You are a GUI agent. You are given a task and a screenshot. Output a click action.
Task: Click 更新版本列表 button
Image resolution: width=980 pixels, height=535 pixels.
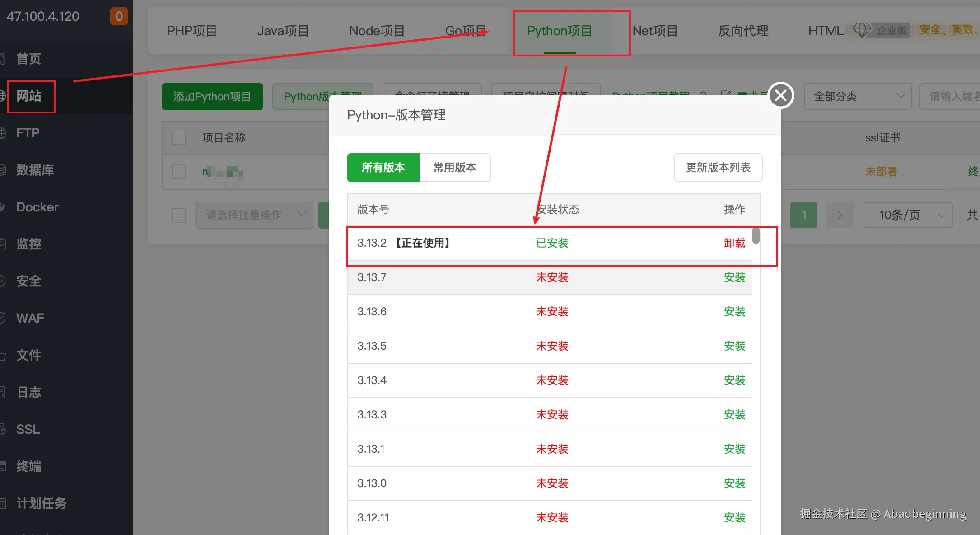click(x=718, y=168)
